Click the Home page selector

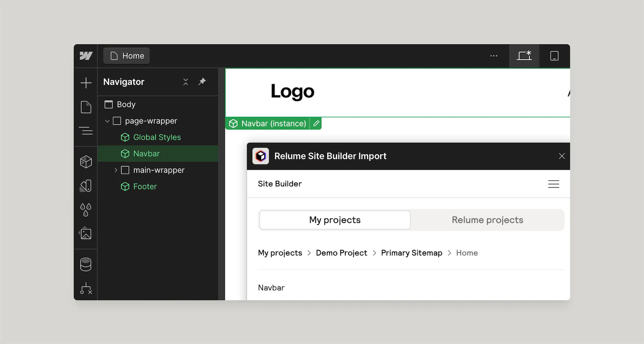[x=127, y=56]
